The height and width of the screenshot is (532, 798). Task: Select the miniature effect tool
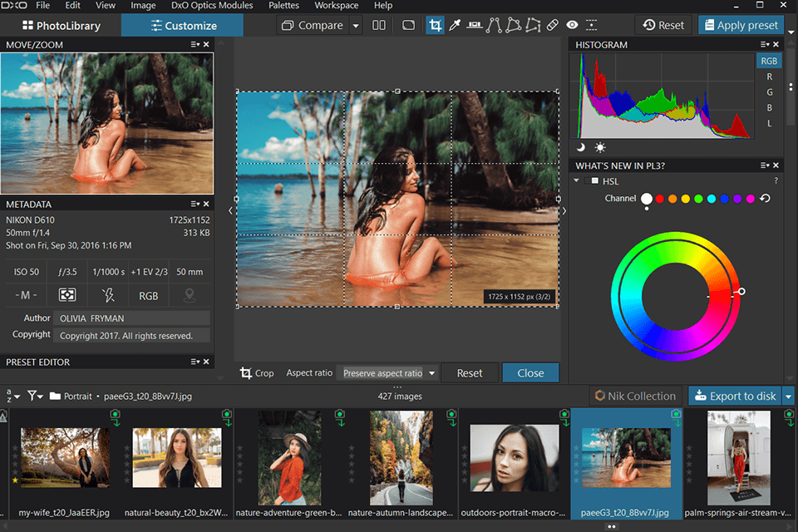pos(591,25)
